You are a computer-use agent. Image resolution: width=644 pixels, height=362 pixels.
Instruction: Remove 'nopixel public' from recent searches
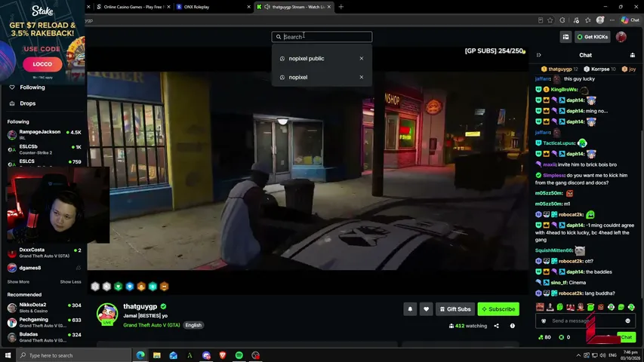click(x=362, y=58)
